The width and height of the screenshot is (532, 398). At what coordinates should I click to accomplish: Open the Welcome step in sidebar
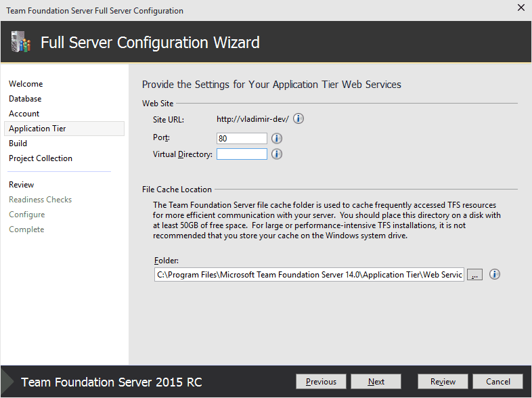point(26,84)
